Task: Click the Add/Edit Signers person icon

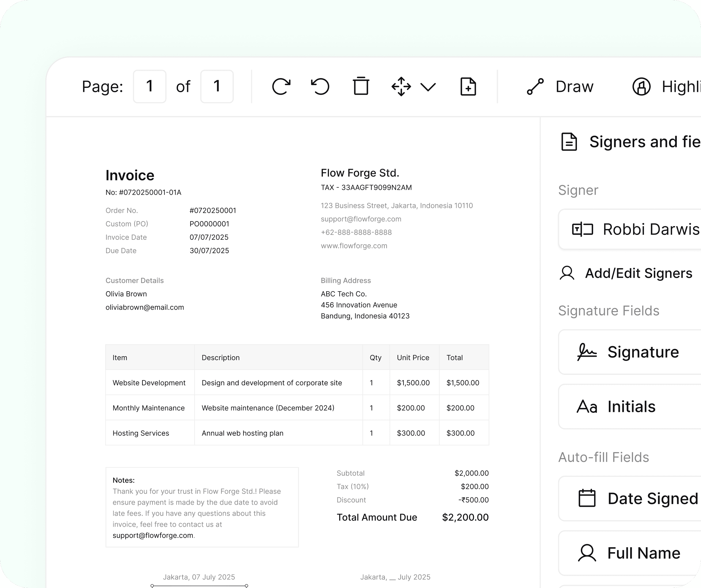Action: 567,273
